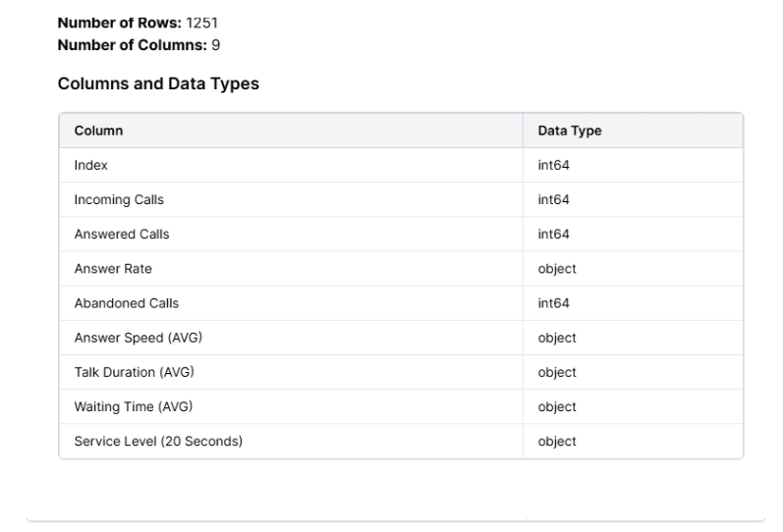Select the 'Index' column name cell
The width and height of the screenshot is (783, 532).
pos(90,166)
